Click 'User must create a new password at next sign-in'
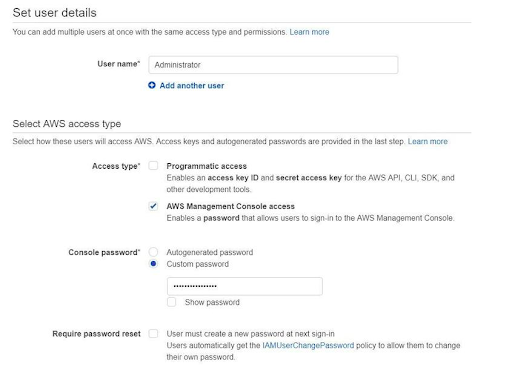This screenshot has width=512, height=387. 250,334
